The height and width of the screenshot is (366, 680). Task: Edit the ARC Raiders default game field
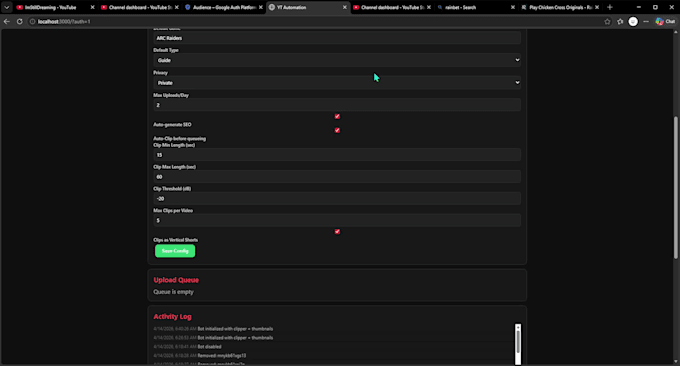(337, 38)
